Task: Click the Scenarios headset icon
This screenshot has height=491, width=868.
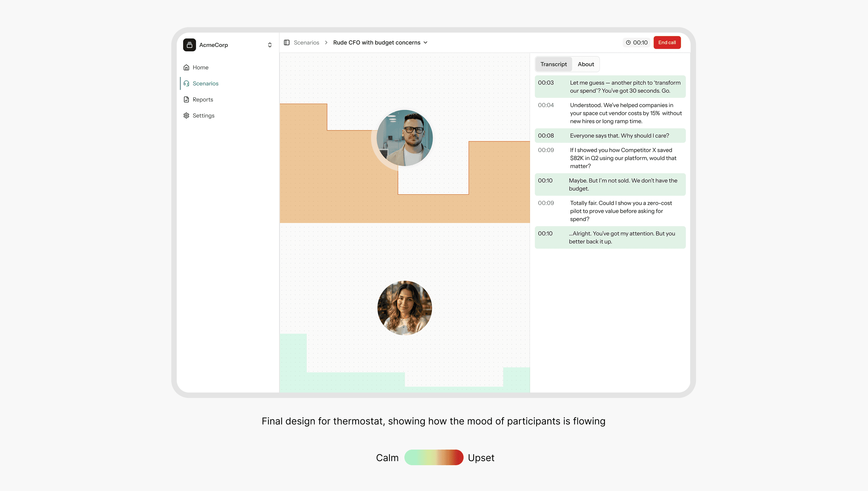Action: tap(186, 84)
